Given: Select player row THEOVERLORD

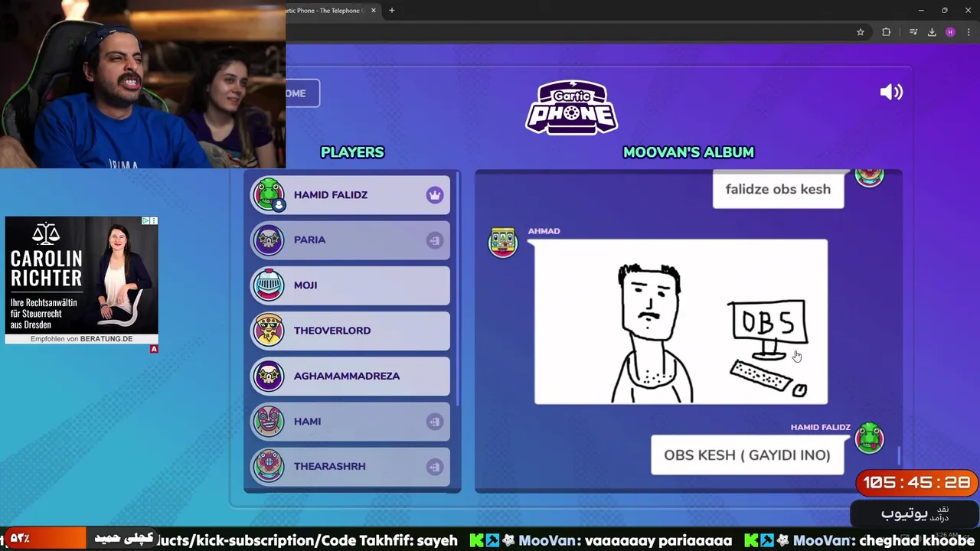Looking at the screenshot, I should pyautogui.click(x=350, y=331).
